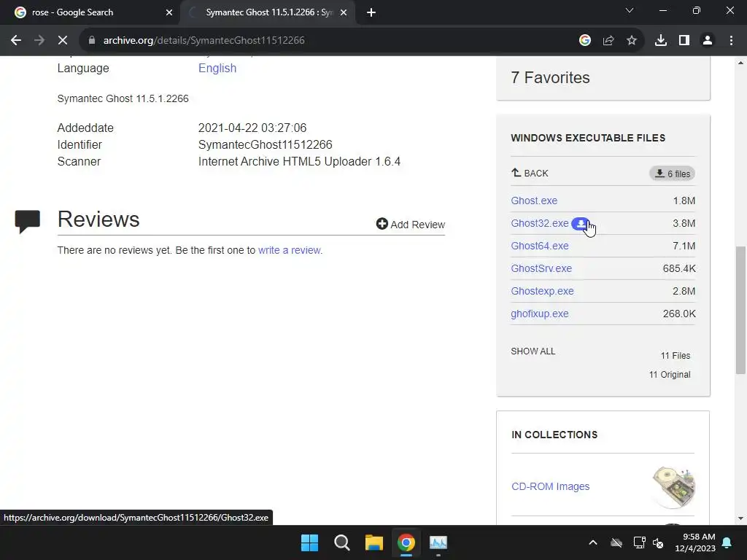
Task: Open Chrome profile menu
Action: (x=708, y=41)
